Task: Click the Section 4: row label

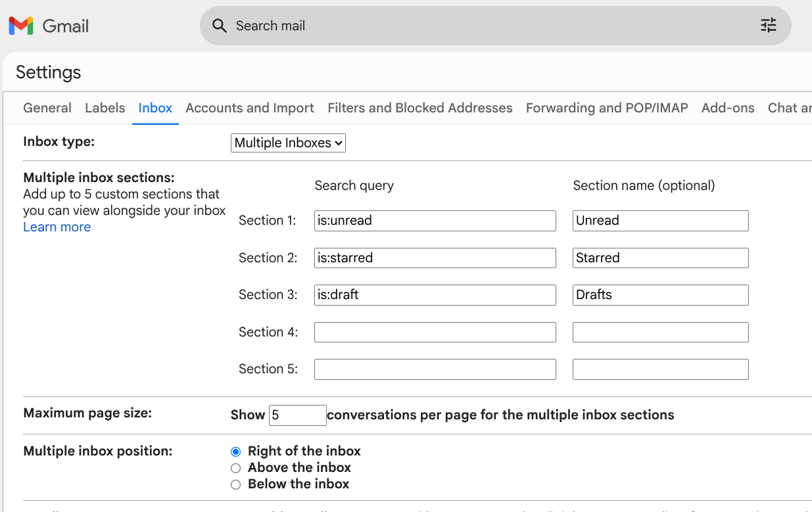Action: [x=268, y=332]
